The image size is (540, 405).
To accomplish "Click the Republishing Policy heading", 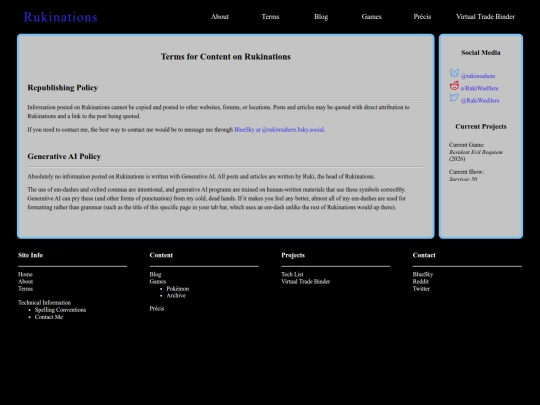I will tap(63, 87).
